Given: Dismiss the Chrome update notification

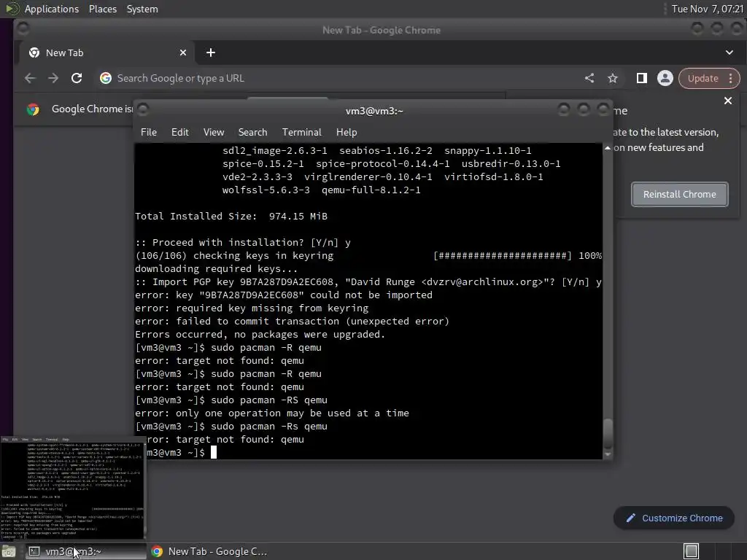Looking at the screenshot, I should (728, 101).
